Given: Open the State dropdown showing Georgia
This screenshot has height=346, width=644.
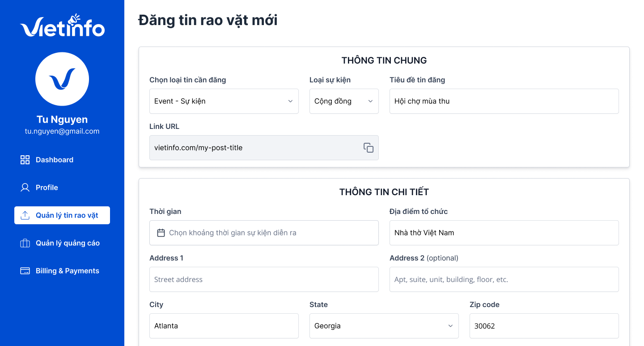Looking at the screenshot, I should click(384, 326).
